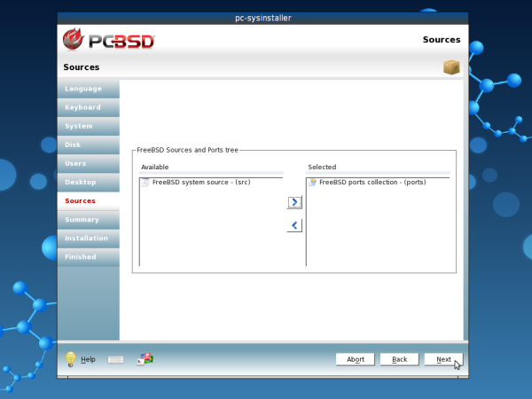532x399 pixels.
Task: Click the PC-BSD logo
Action: click(108, 40)
